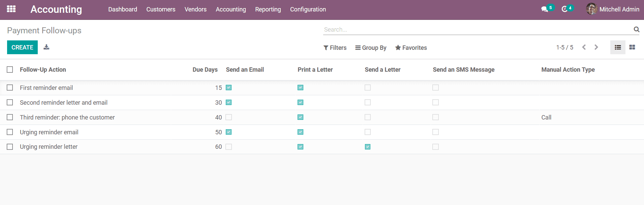Open Third reminder: phone the customer
The height and width of the screenshot is (205, 644).
67,117
